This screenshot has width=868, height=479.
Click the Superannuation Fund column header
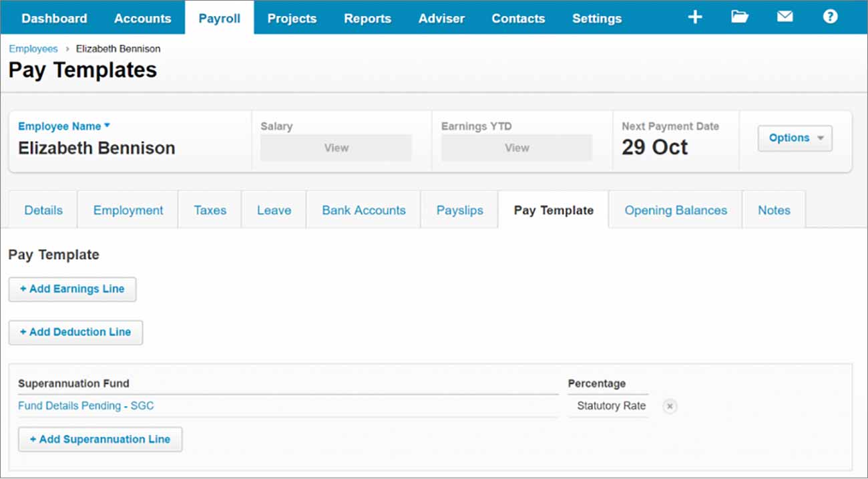pyautogui.click(x=73, y=383)
